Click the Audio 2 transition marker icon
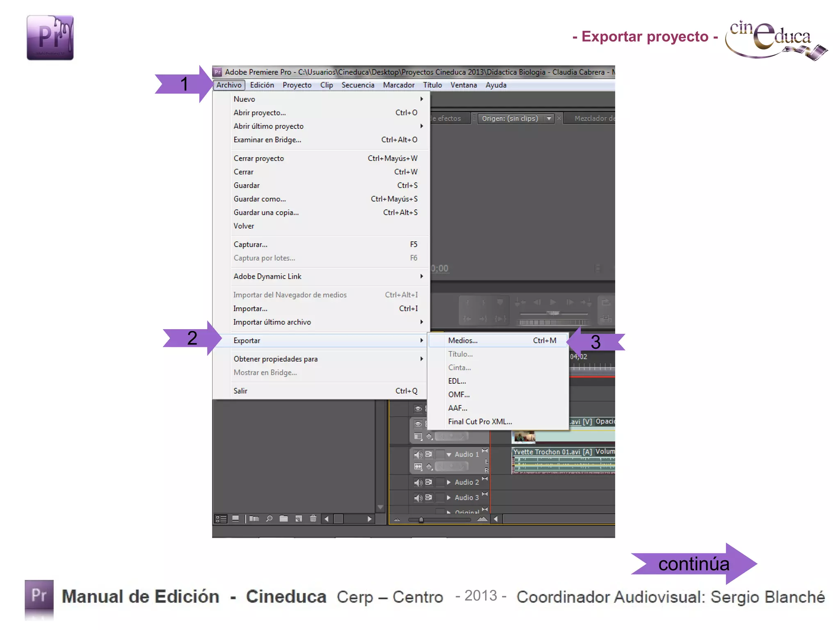Image resolution: width=840 pixels, height=630 pixels. click(x=485, y=479)
